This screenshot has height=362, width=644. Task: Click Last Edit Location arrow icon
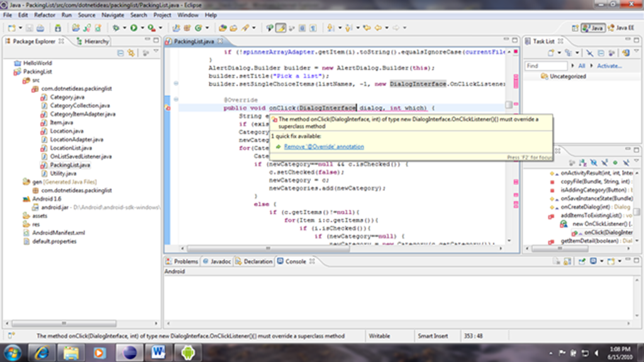[x=367, y=28]
